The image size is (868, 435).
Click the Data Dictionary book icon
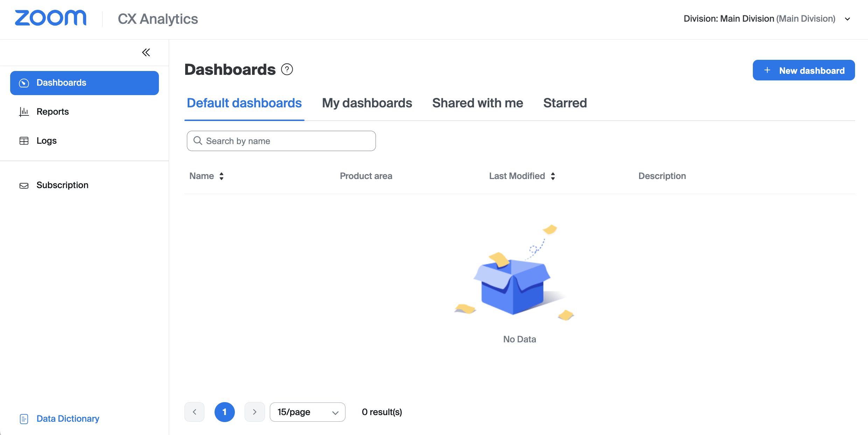pyautogui.click(x=23, y=419)
